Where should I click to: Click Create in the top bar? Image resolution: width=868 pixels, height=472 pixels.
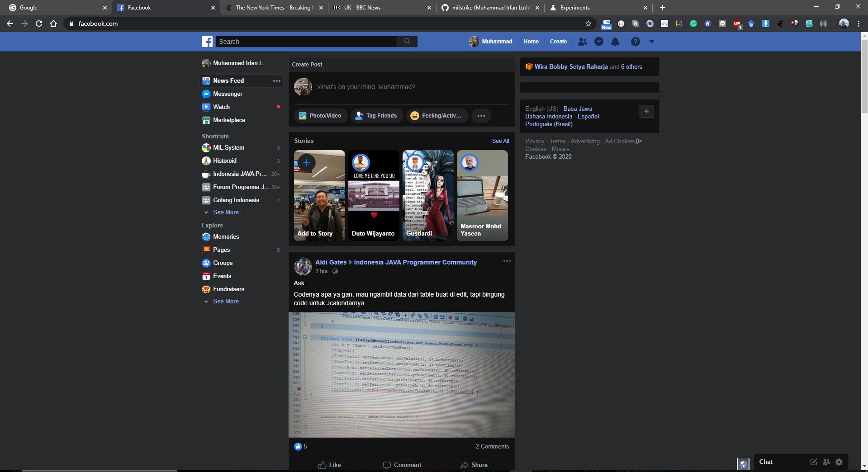558,42
